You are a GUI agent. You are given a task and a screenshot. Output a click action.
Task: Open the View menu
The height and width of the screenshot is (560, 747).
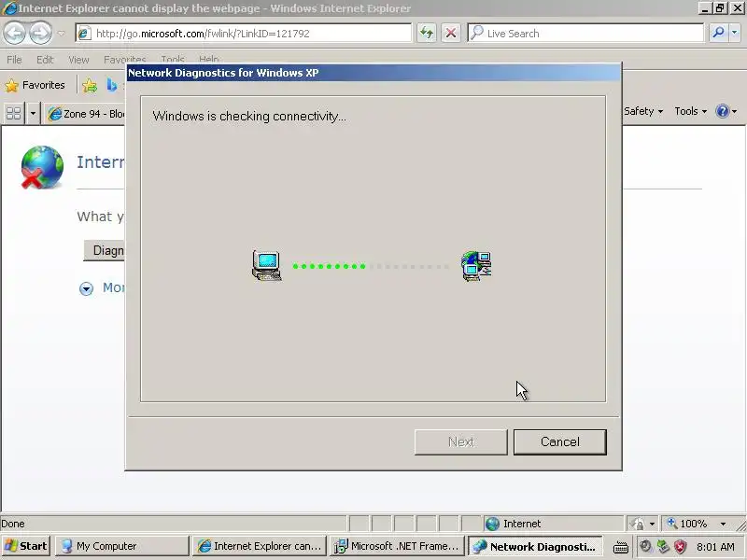point(78,60)
